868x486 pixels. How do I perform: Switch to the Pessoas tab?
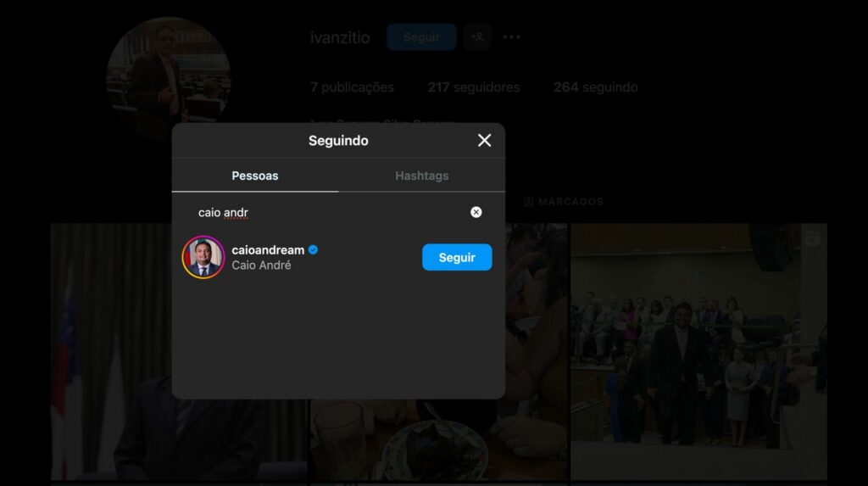[255, 176]
